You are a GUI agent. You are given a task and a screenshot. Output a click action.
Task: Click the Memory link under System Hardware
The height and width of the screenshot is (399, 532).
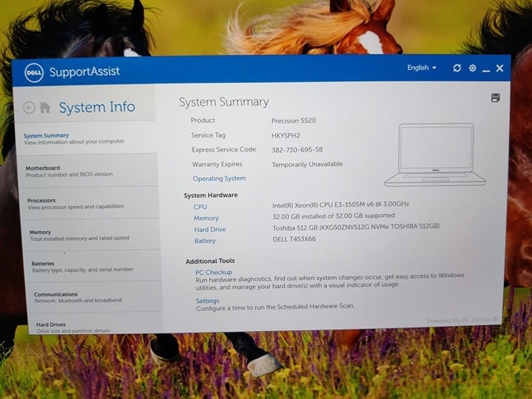pos(206,218)
